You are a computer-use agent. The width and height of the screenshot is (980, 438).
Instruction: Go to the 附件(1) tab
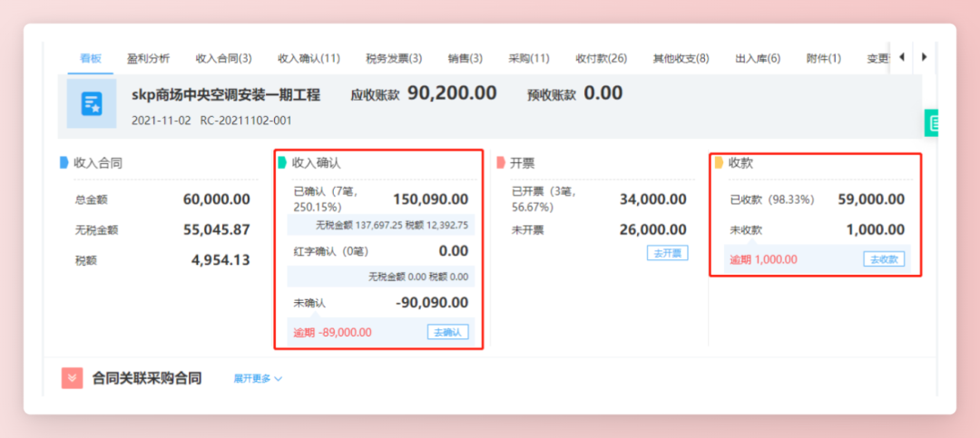coord(824,59)
